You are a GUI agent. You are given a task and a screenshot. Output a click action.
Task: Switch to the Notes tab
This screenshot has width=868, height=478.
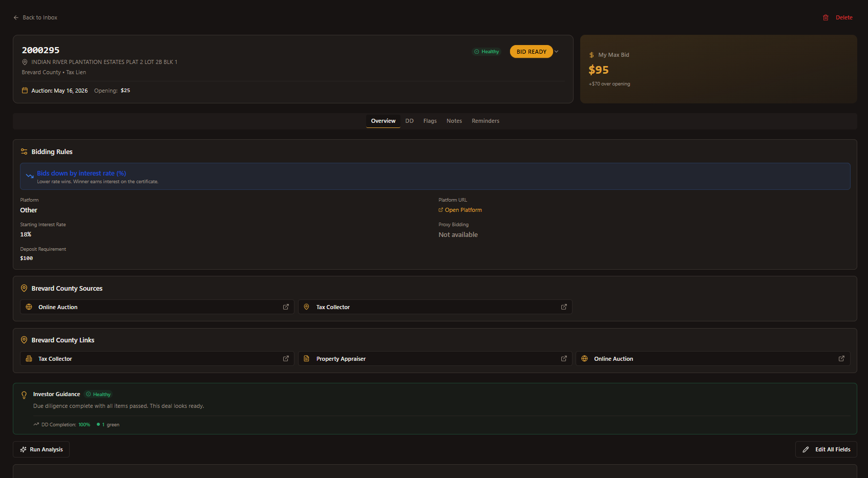tap(454, 121)
